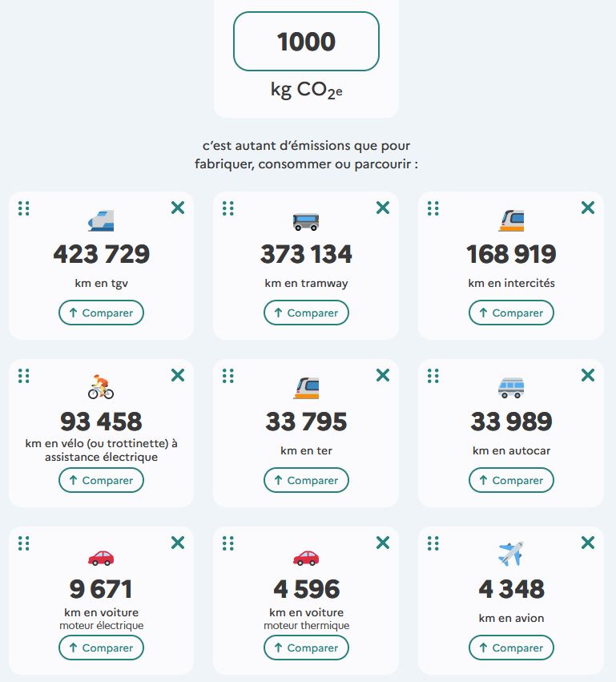Remove the autocar card
Viewport: 616px width, 682px height.
[x=588, y=376]
